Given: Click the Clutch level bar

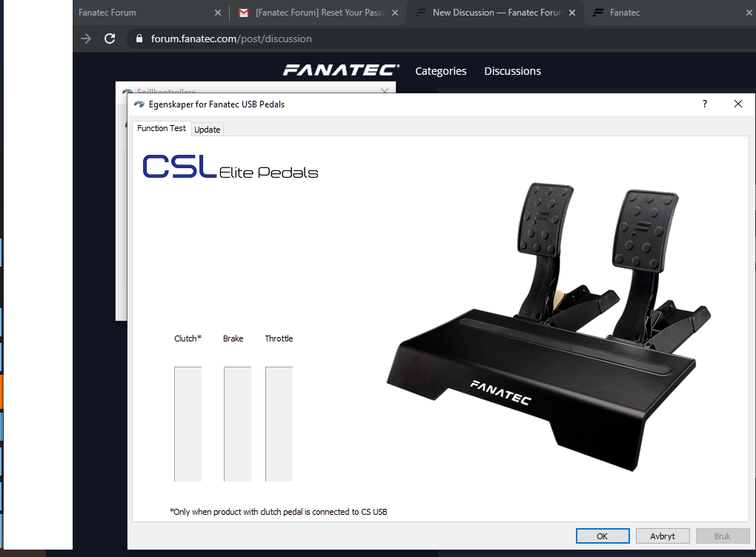Looking at the screenshot, I should tap(188, 424).
